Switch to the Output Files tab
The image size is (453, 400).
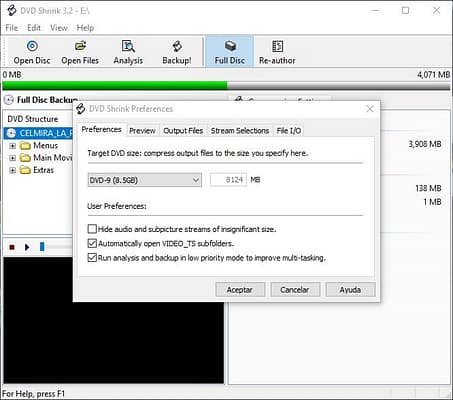(183, 131)
